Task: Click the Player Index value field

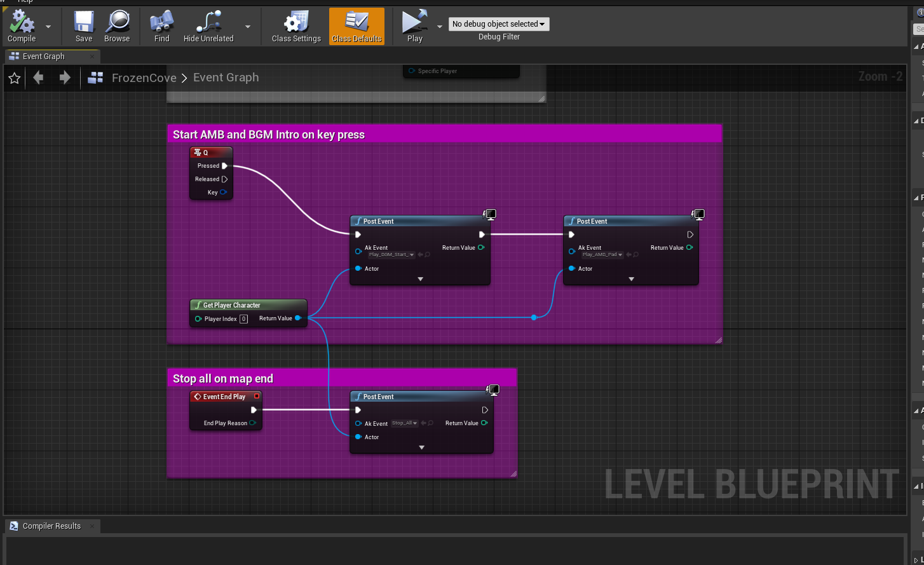Action: tap(243, 319)
